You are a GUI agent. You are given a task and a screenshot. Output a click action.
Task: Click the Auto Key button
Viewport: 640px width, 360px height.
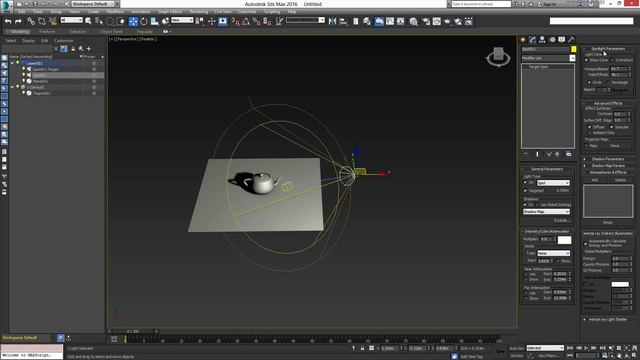(516, 348)
